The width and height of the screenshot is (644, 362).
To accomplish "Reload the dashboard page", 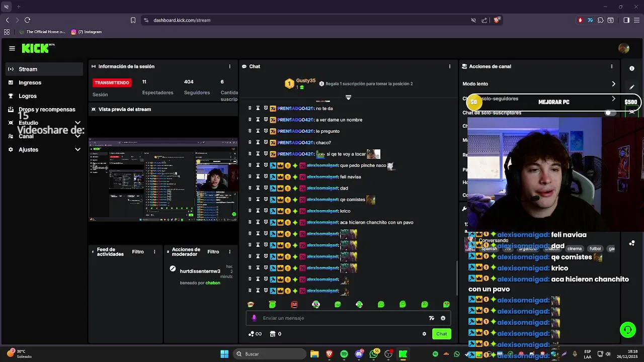I will (x=27, y=20).
